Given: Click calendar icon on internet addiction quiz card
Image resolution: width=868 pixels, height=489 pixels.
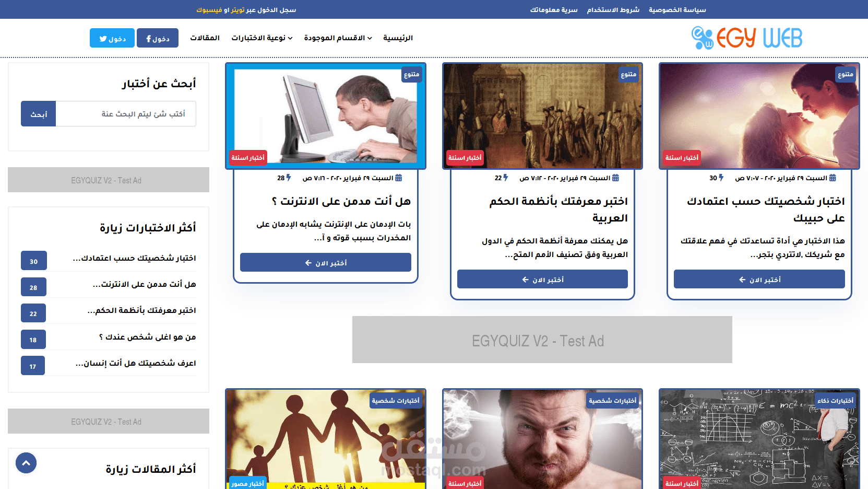Looking at the screenshot, I should click(x=399, y=178).
